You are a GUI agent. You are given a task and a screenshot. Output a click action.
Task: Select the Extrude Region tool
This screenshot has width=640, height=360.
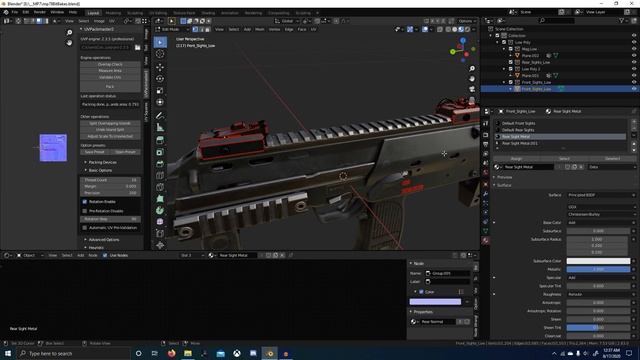tap(160, 140)
